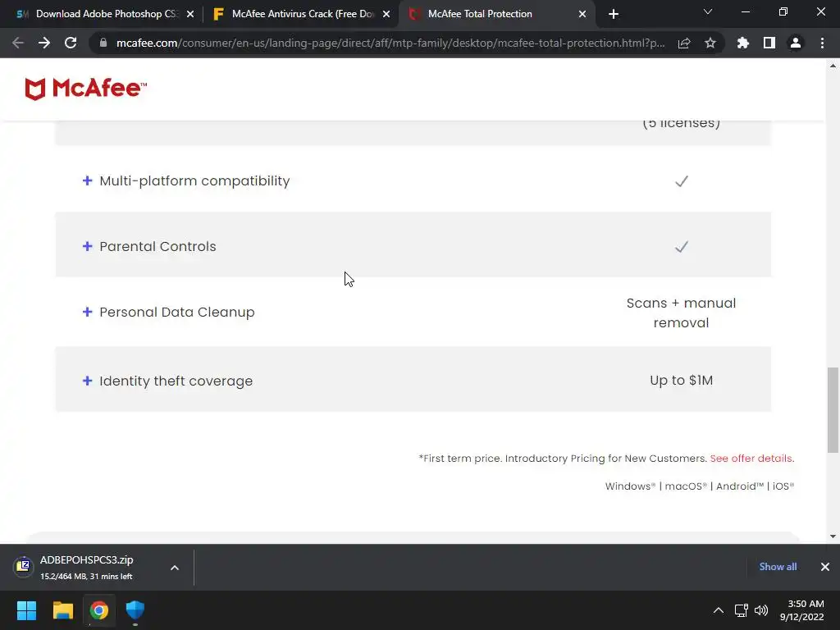Screen dimensions: 840x630
Task: Click the scrollbar down arrow
Action: tap(833, 536)
